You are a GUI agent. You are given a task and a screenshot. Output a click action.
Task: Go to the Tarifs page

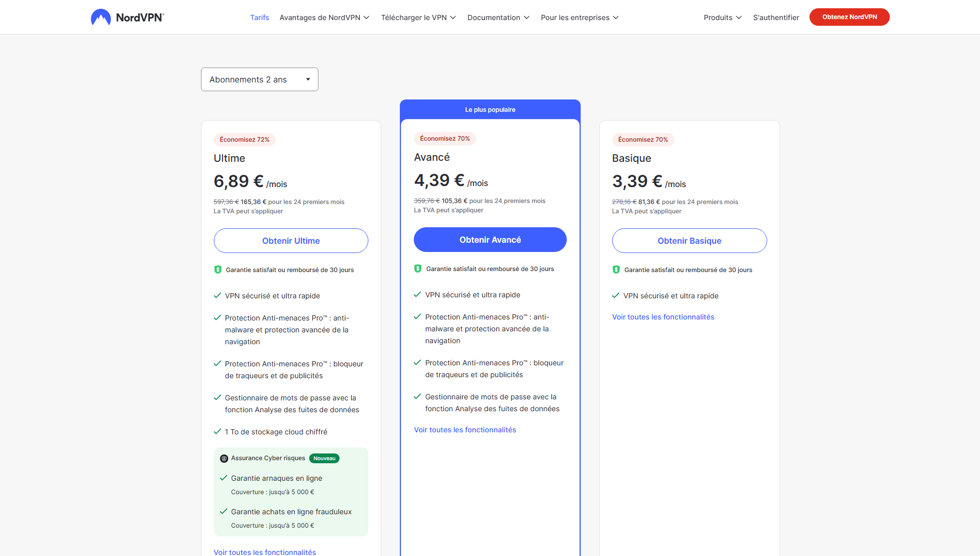pos(259,18)
